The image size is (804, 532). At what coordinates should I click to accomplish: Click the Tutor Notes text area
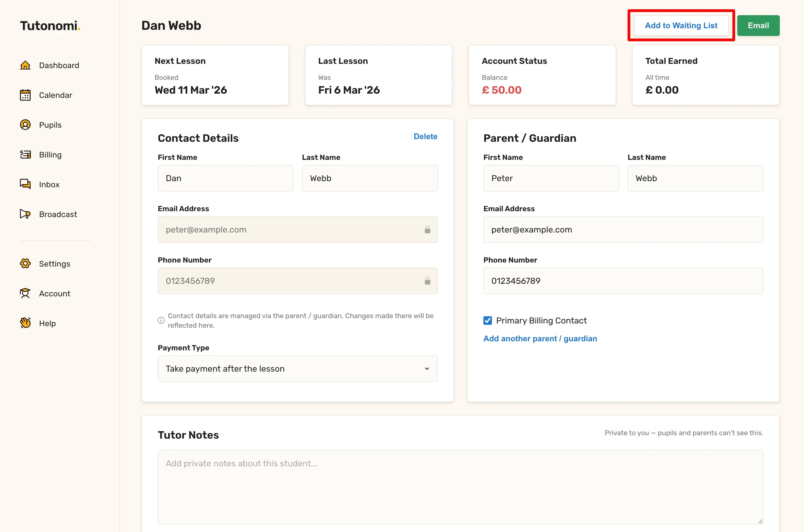(460, 487)
